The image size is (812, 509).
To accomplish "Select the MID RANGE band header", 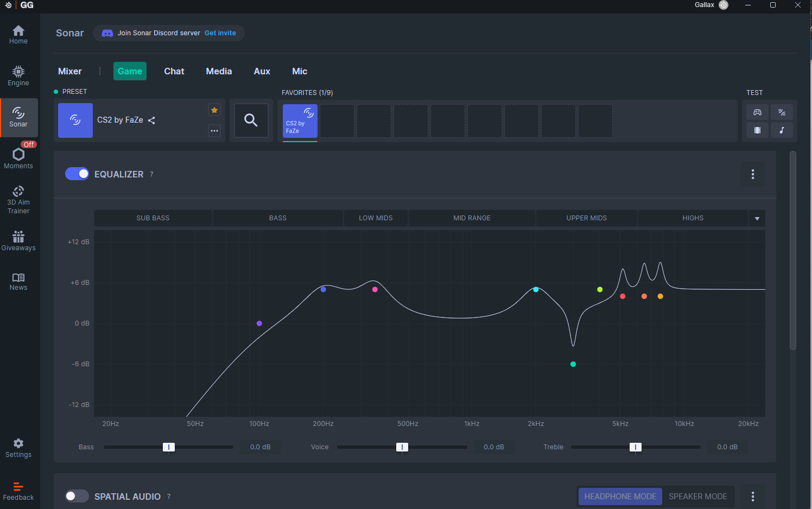I will (472, 218).
